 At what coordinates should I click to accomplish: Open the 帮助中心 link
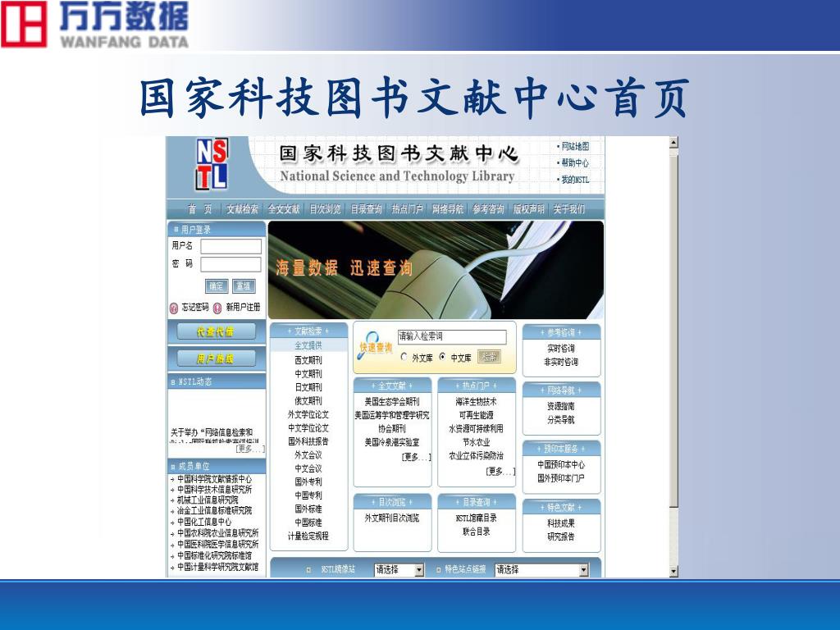point(575,163)
